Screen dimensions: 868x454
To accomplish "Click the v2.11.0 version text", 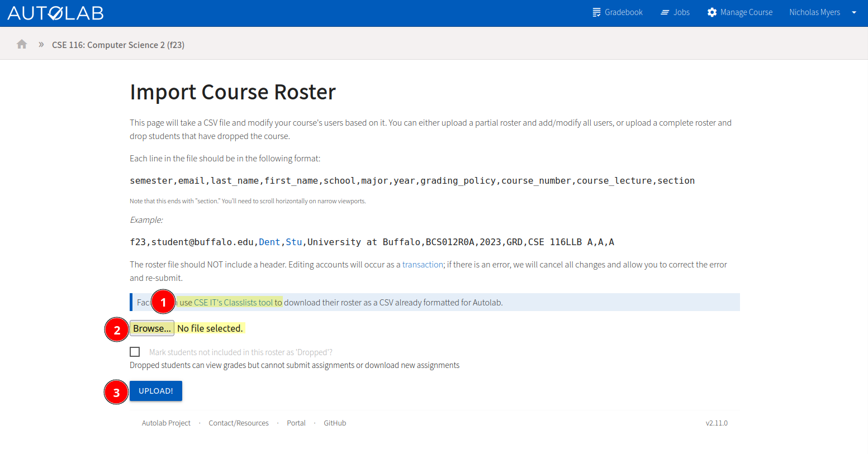I will [x=717, y=423].
